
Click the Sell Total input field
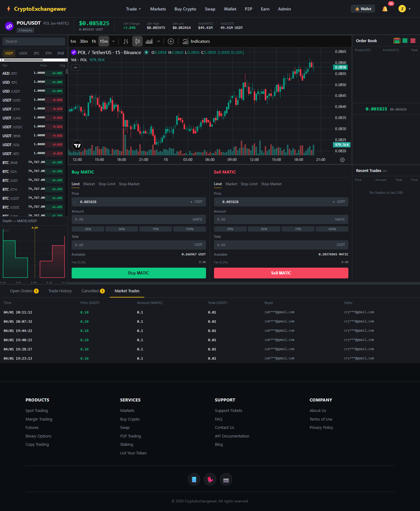tap(281, 245)
